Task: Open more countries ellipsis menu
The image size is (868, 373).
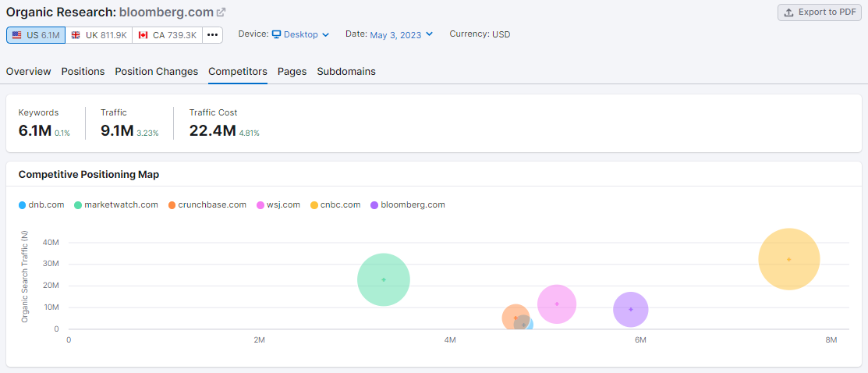Action: [x=213, y=35]
